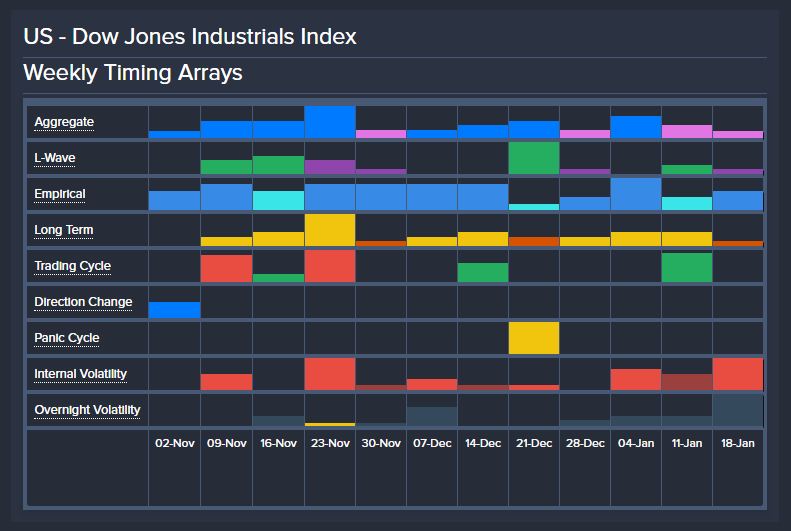This screenshot has width=791, height=531.
Task: Select the red Trading Cycle bar for 09-Nov
Action: coord(227,268)
